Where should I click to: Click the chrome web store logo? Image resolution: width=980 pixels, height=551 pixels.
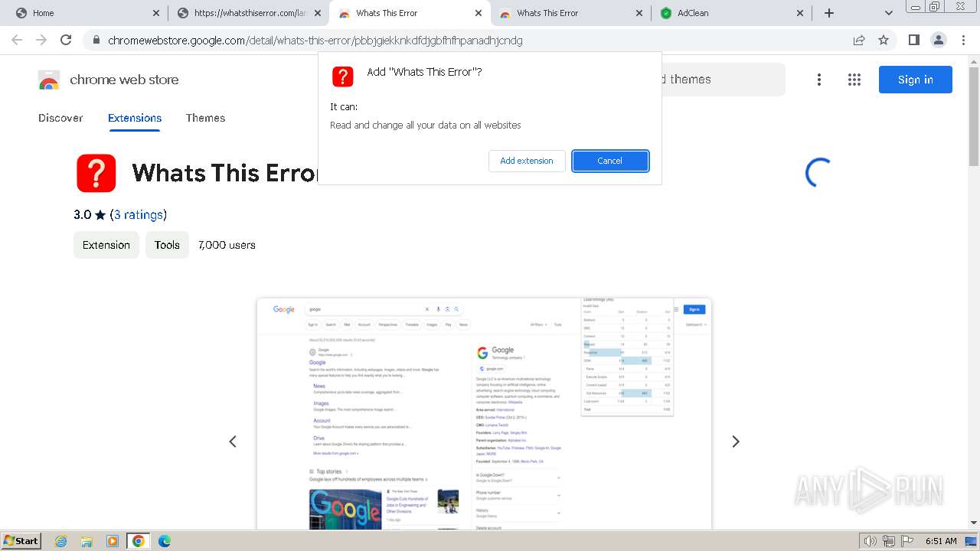pyautogui.click(x=109, y=80)
